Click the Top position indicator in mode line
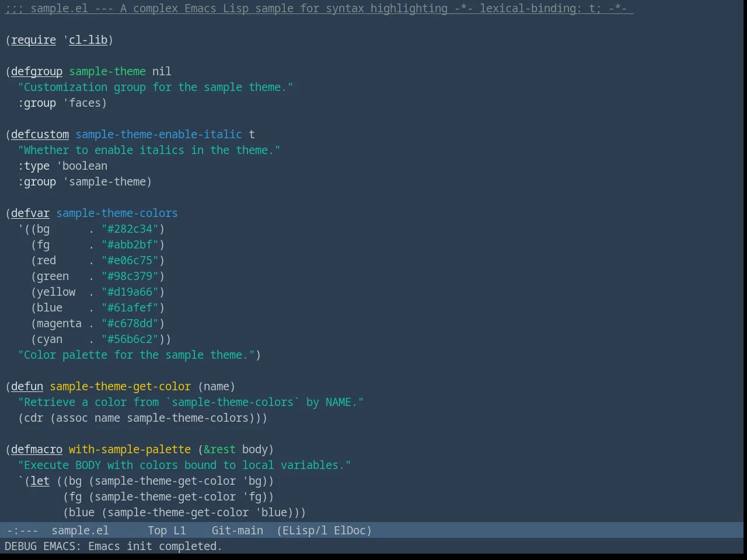The height and width of the screenshot is (560, 747). [x=157, y=530]
